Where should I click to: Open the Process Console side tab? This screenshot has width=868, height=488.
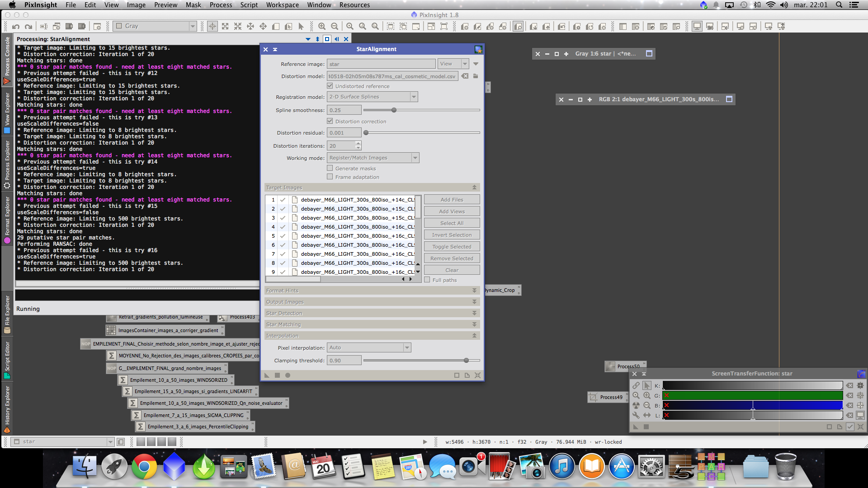pyautogui.click(x=7, y=56)
